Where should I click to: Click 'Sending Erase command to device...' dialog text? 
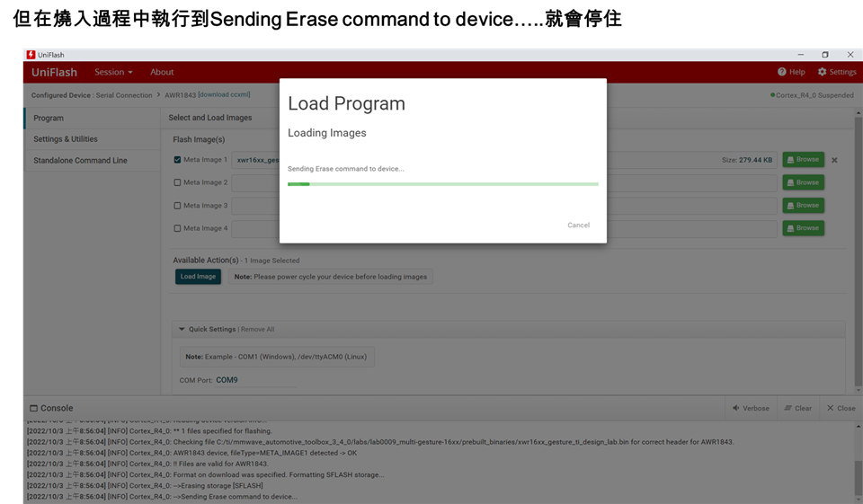click(345, 169)
